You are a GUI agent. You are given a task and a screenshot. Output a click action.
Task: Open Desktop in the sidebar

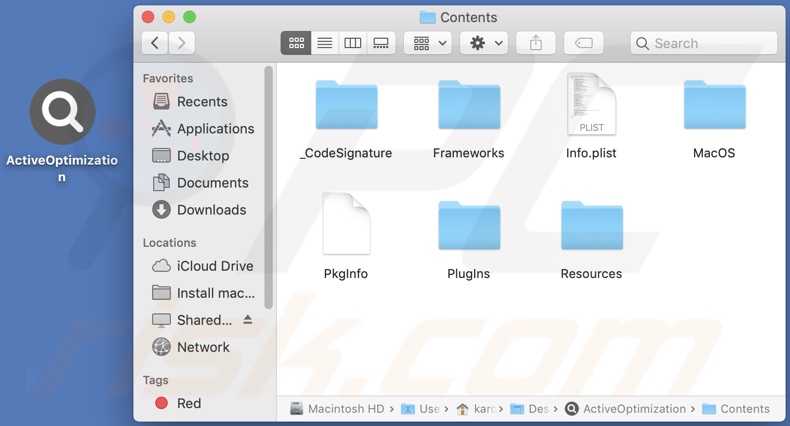click(x=190, y=156)
